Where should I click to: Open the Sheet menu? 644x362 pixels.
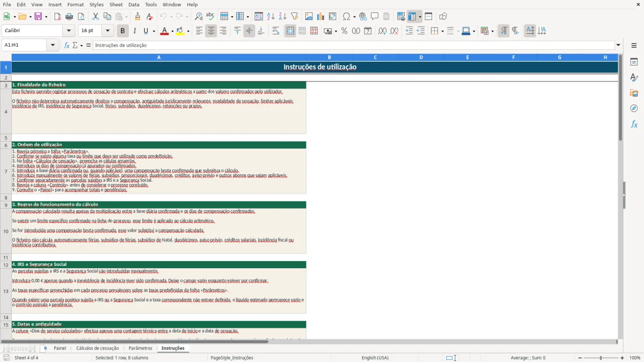click(x=116, y=4)
